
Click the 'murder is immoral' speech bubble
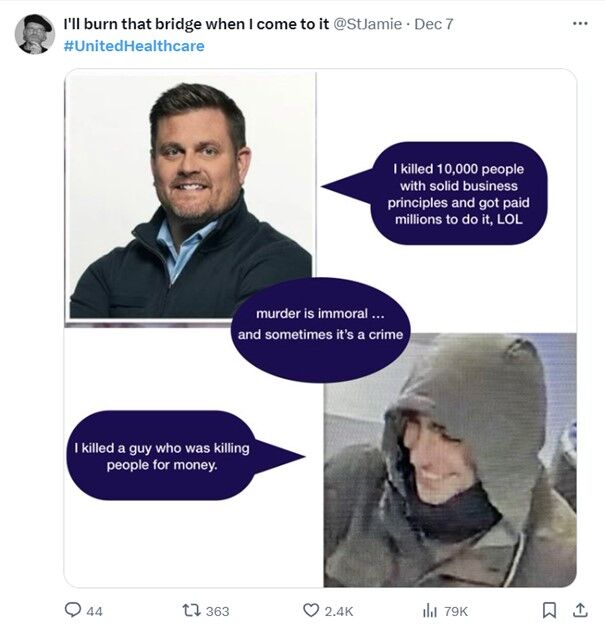[320, 324]
